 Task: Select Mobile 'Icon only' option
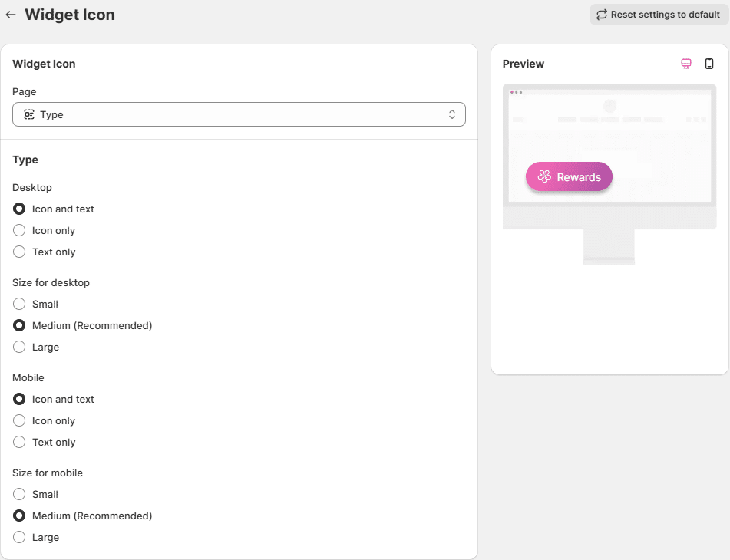click(20, 420)
